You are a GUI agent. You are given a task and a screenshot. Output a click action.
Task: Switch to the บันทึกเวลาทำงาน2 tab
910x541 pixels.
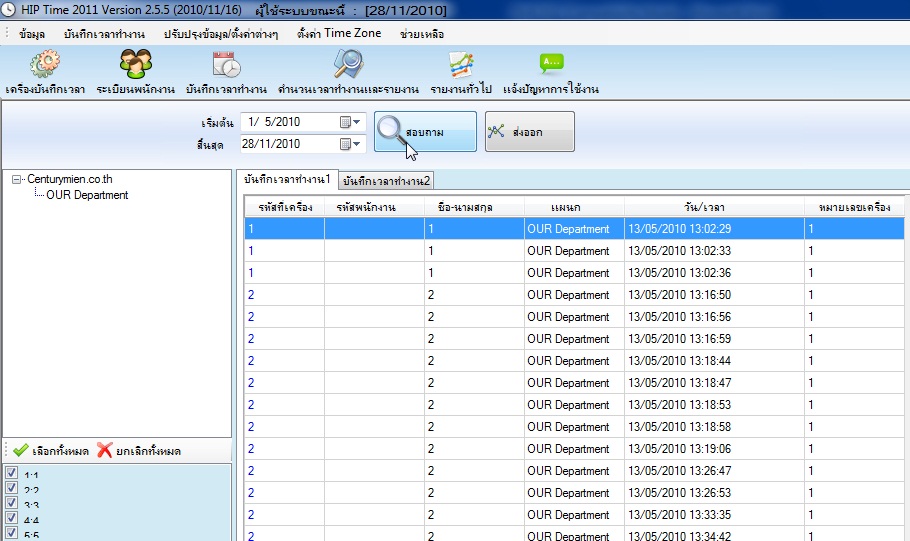pyautogui.click(x=387, y=180)
